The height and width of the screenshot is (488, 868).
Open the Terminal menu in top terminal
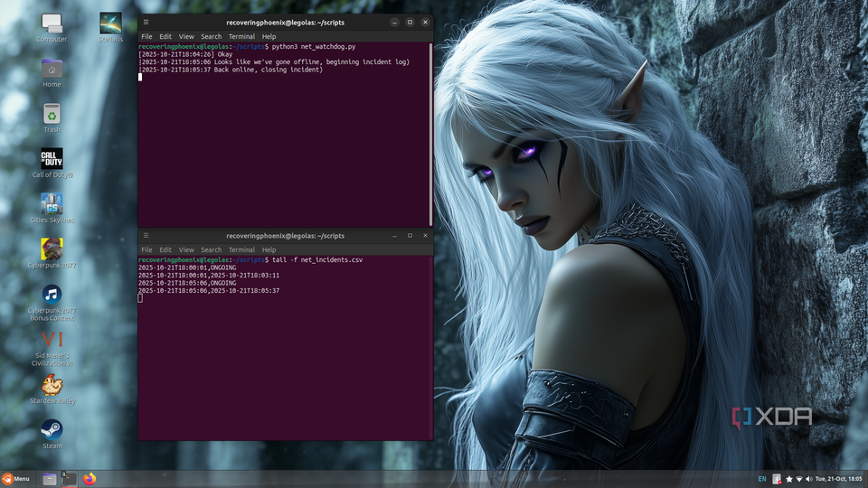click(x=241, y=37)
